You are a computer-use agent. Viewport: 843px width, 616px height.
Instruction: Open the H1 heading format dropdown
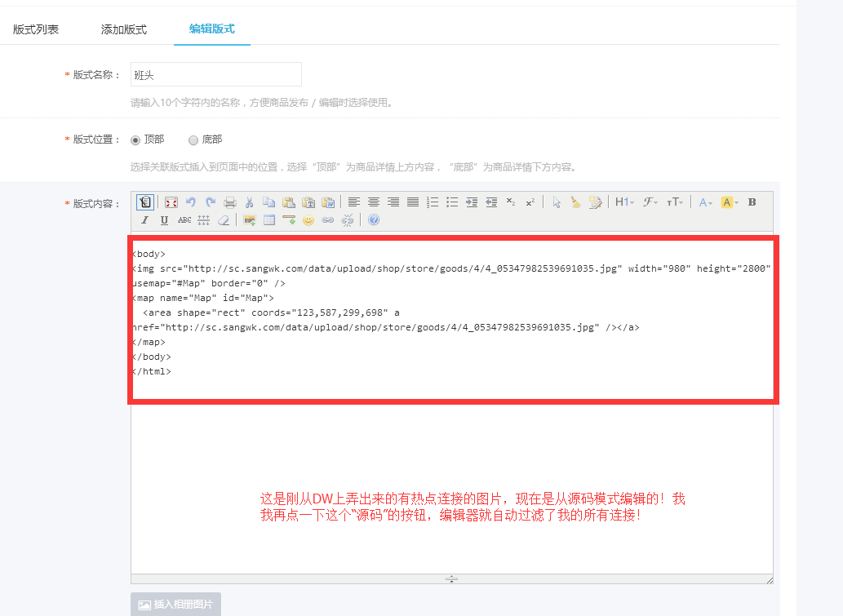point(625,202)
